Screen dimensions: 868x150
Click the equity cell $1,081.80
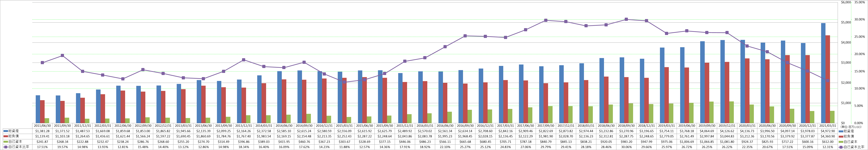tap(727, 142)
